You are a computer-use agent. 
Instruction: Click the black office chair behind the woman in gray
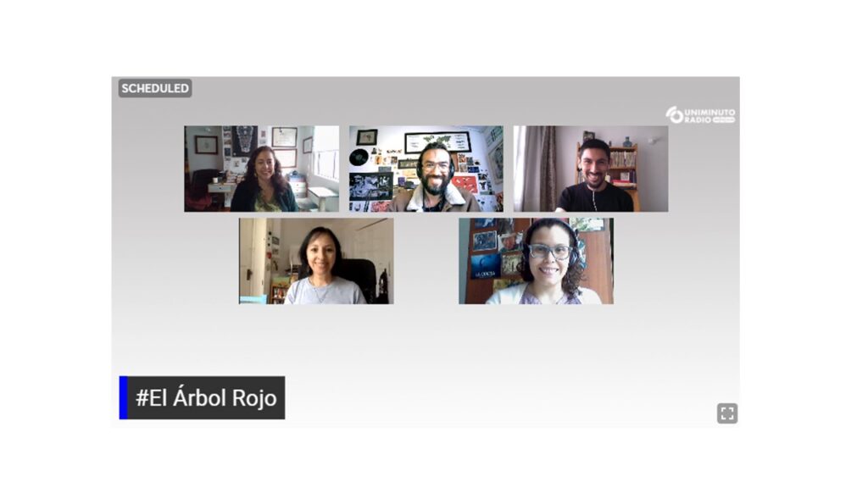358,280
